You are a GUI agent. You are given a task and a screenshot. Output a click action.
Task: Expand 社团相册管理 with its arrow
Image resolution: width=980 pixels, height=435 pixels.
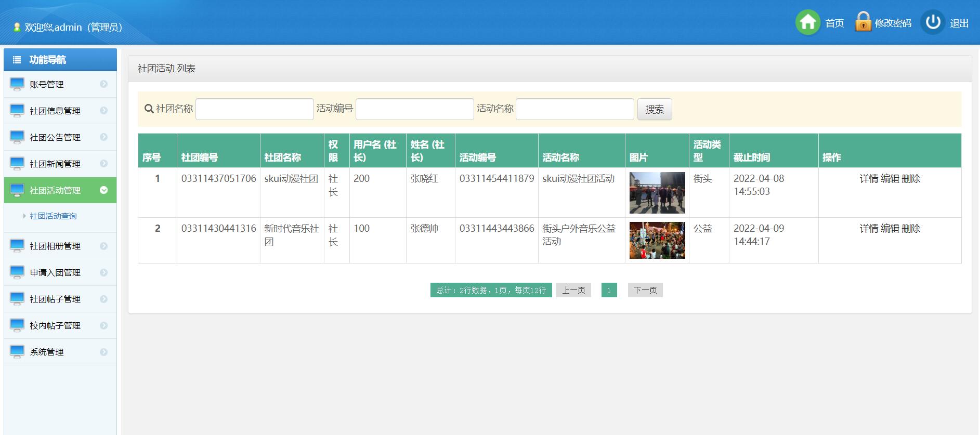[103, 245]
